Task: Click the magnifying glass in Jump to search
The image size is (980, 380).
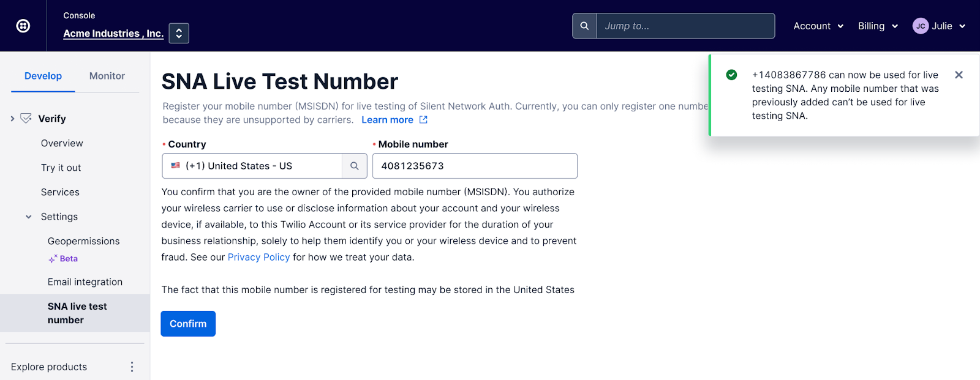Action: click(x=584, y=26)
